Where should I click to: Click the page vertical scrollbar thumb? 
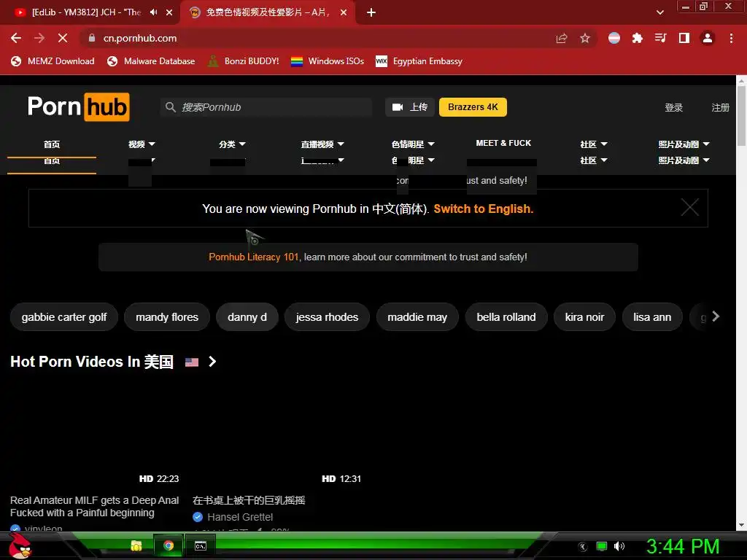(742, 117)
